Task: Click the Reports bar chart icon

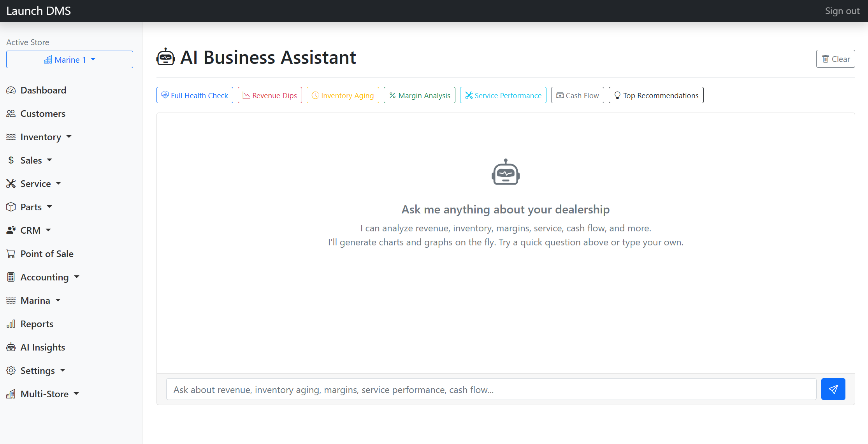Action: (x=11, y=324)
